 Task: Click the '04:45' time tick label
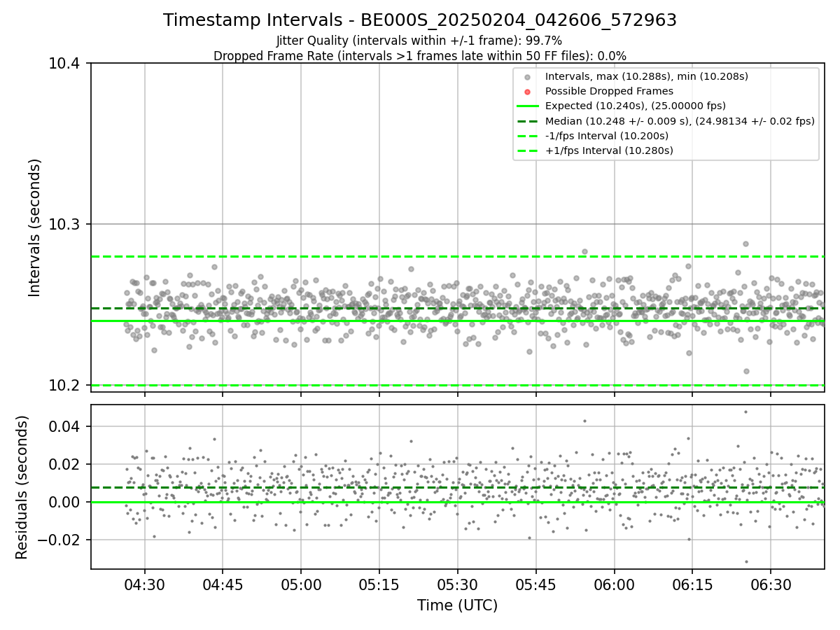223,584
